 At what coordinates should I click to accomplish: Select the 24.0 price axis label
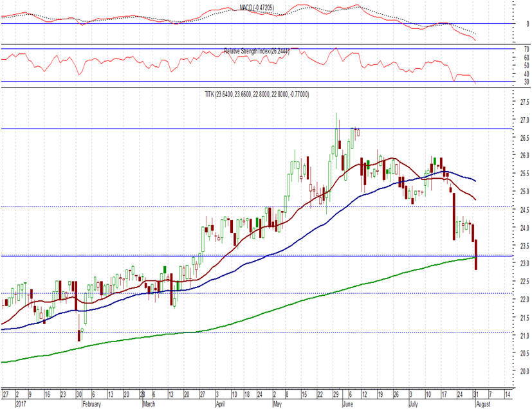524,228
